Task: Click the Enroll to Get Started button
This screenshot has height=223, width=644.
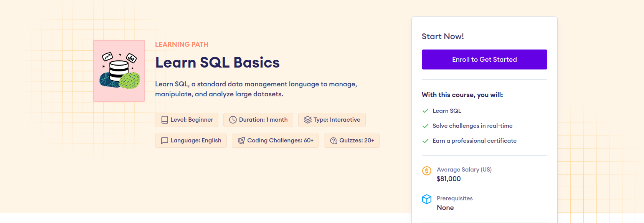Action: click(x=484, y=59)
